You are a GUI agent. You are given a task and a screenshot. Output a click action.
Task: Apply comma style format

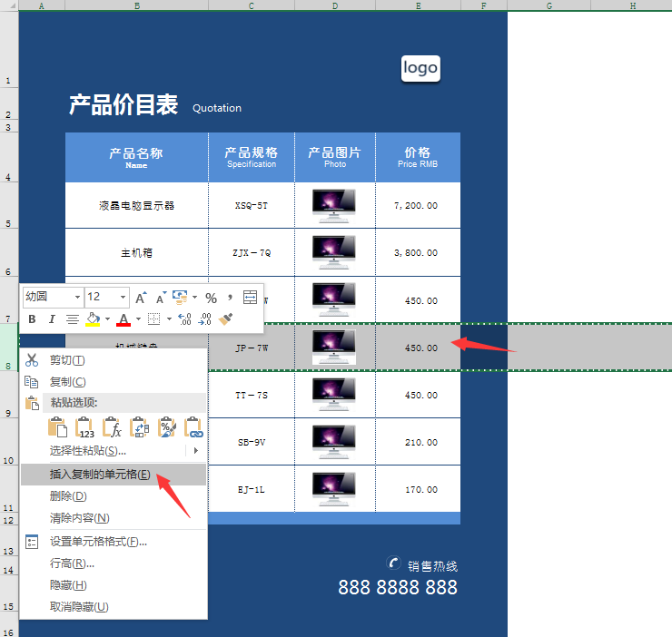click(230, 298)
